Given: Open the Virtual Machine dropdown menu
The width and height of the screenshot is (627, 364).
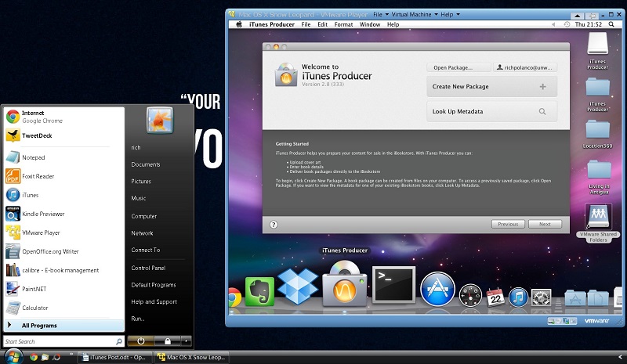Looking at the screenshot, I should pyautogui.click(x=415, y=14).
